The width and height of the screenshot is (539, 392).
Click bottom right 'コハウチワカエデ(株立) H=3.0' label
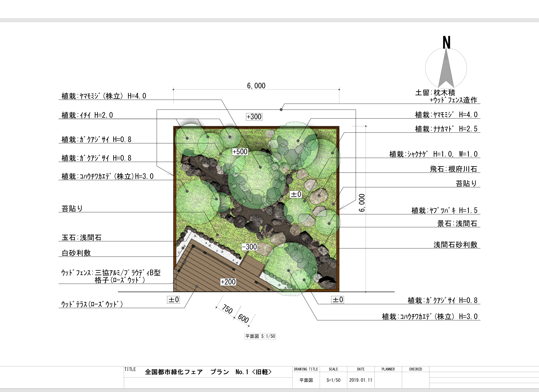tap(430, 316)
